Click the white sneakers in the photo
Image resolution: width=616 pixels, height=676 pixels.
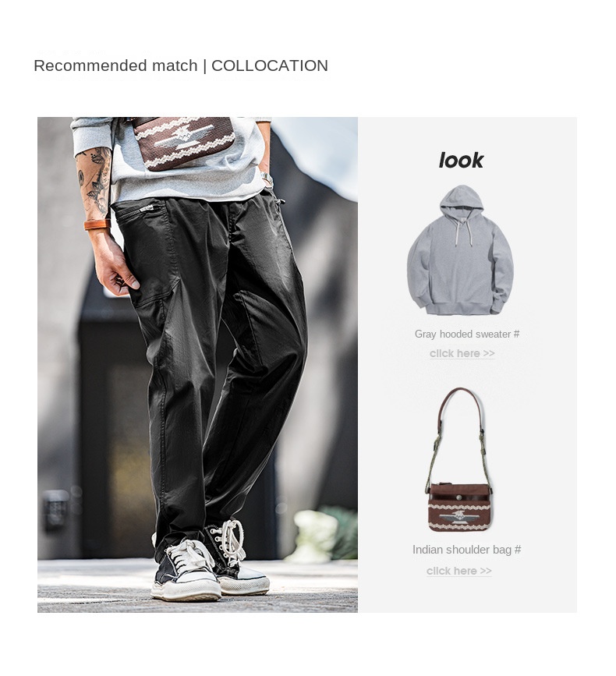[211, 563]
